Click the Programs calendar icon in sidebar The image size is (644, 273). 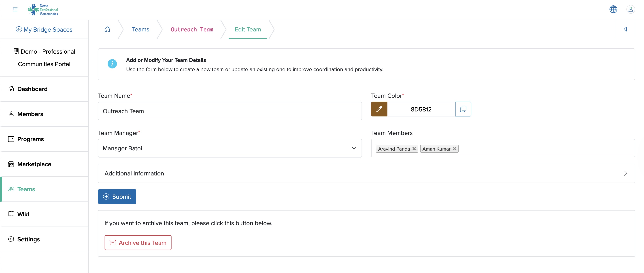[x=11, y=139]
